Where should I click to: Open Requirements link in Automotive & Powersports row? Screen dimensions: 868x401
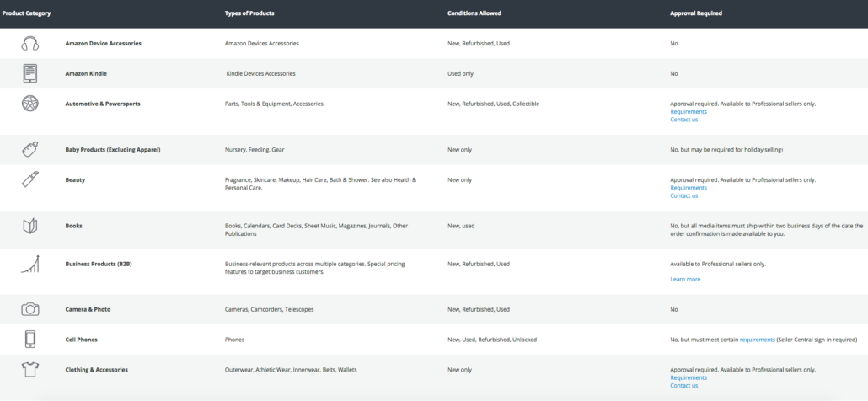[x=689, y=112]
